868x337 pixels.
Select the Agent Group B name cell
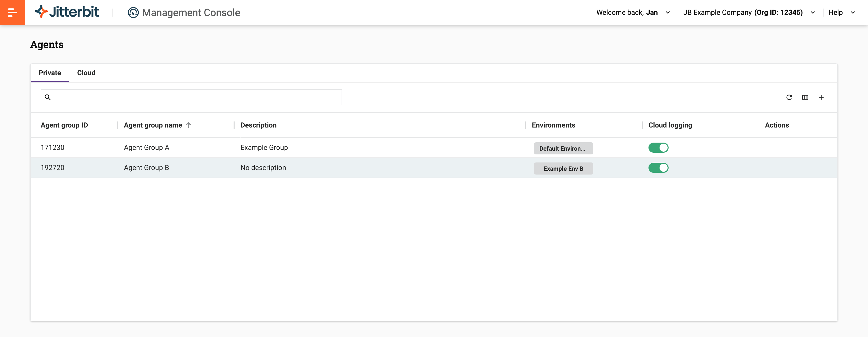point(146,168)
